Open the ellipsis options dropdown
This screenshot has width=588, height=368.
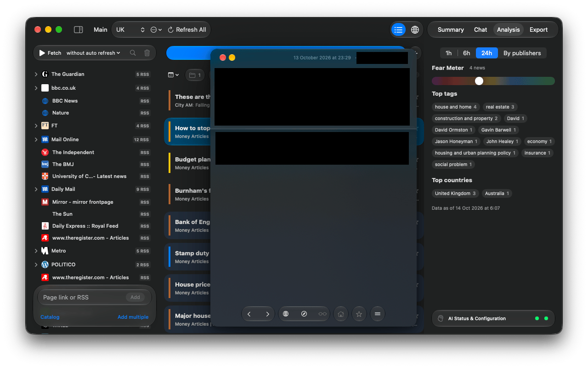coord(156,29)
